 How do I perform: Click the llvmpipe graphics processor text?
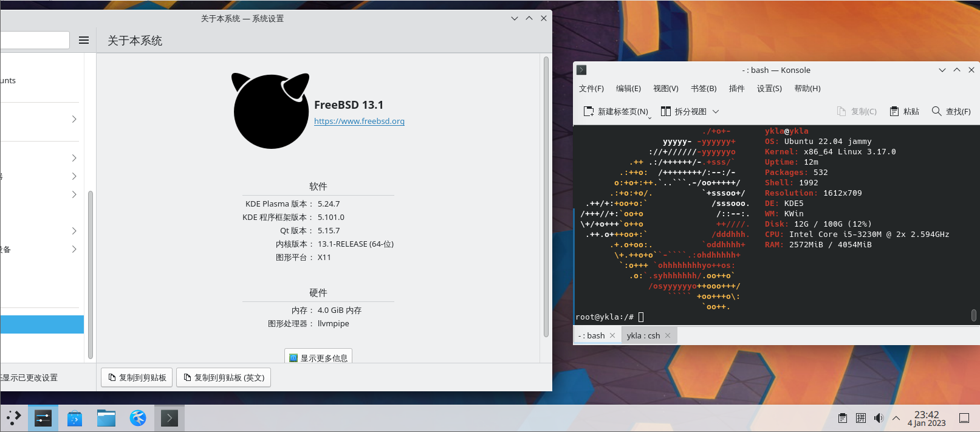(334, 324)
